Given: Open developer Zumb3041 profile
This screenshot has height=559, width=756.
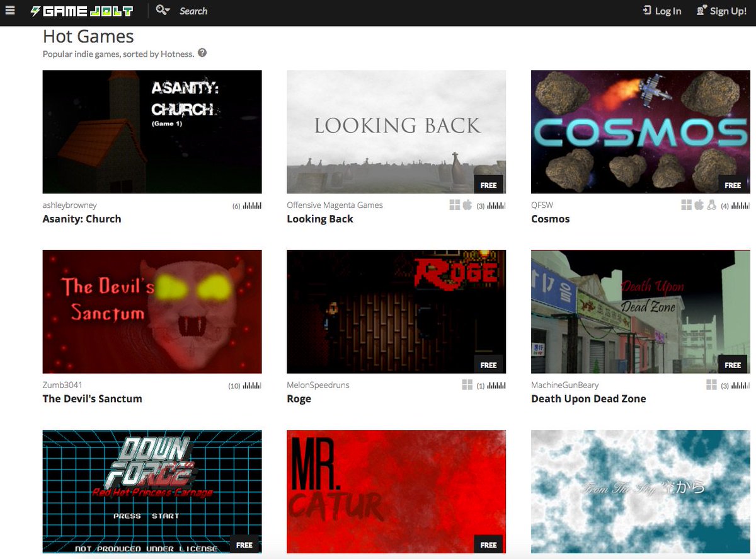Looking at the screenshot, I should 62,385.
